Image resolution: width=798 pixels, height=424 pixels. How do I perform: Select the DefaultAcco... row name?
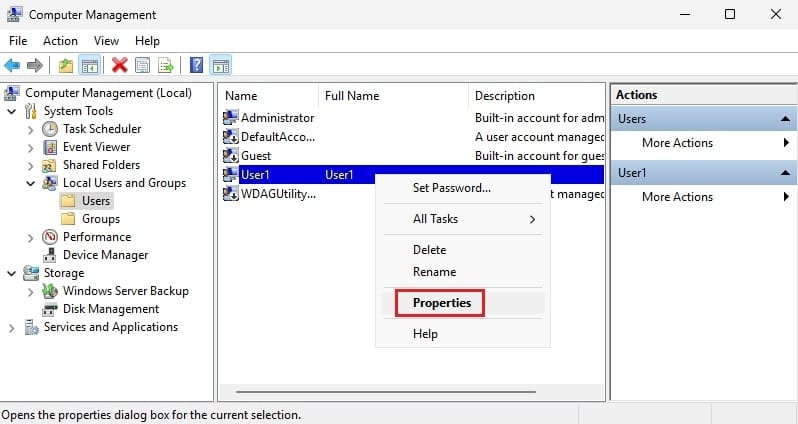coord(278,137)
